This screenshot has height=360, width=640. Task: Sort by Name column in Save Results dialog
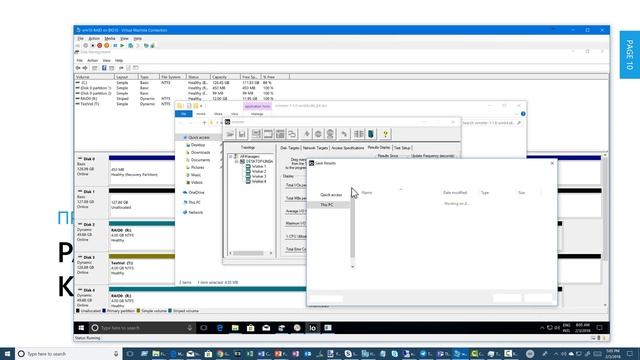click(x=367, y=192)
